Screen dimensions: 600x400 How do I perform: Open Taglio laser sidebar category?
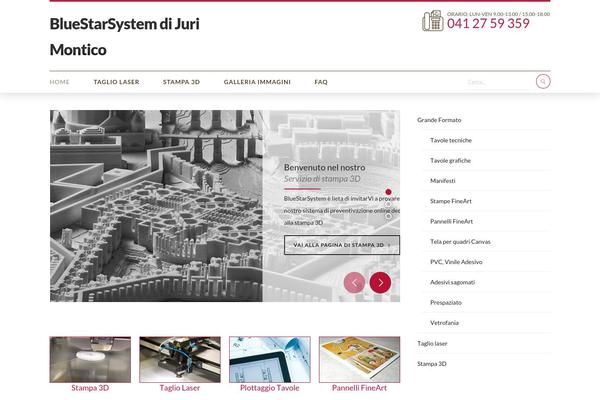click(x=432, y=343)
